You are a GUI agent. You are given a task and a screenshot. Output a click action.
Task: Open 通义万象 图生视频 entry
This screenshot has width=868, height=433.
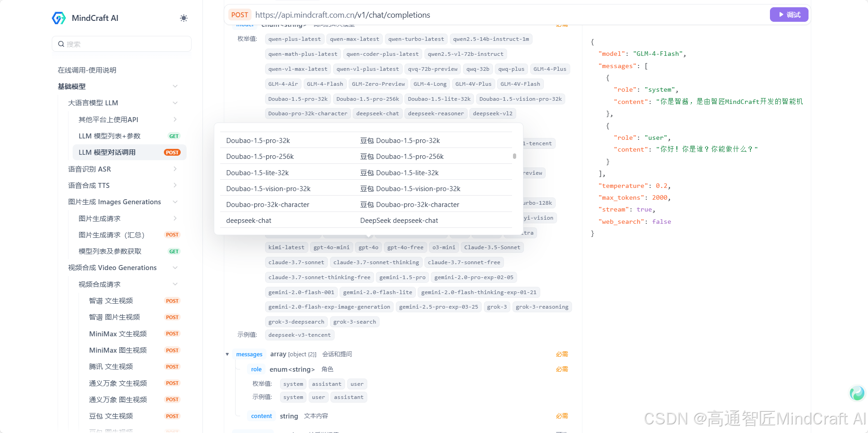point(135,399)
